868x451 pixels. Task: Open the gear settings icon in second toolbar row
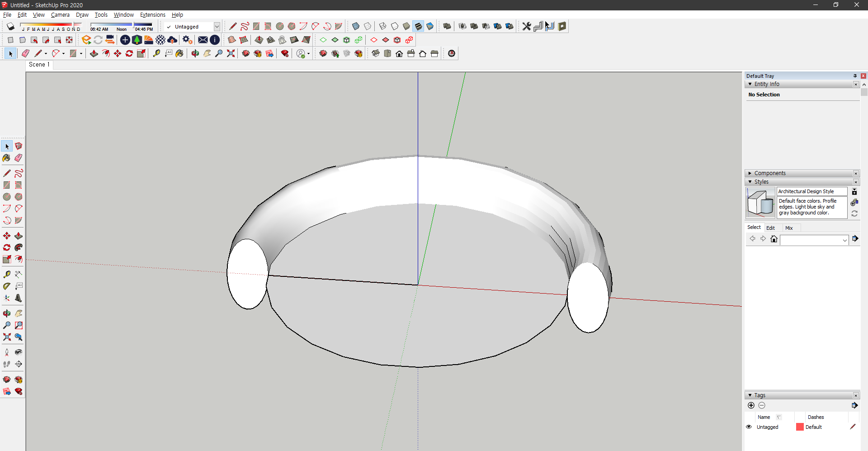pyautogui.click(x=188, y=40)
